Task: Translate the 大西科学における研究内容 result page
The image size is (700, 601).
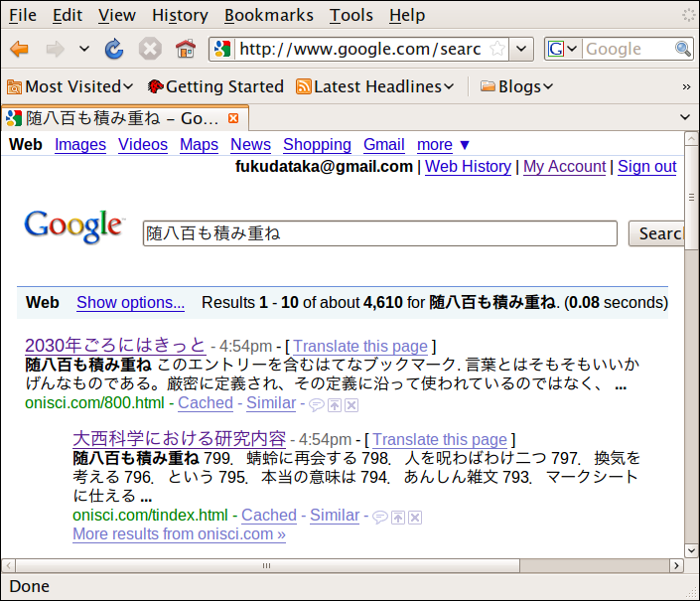Action: [x=440, y=440]
